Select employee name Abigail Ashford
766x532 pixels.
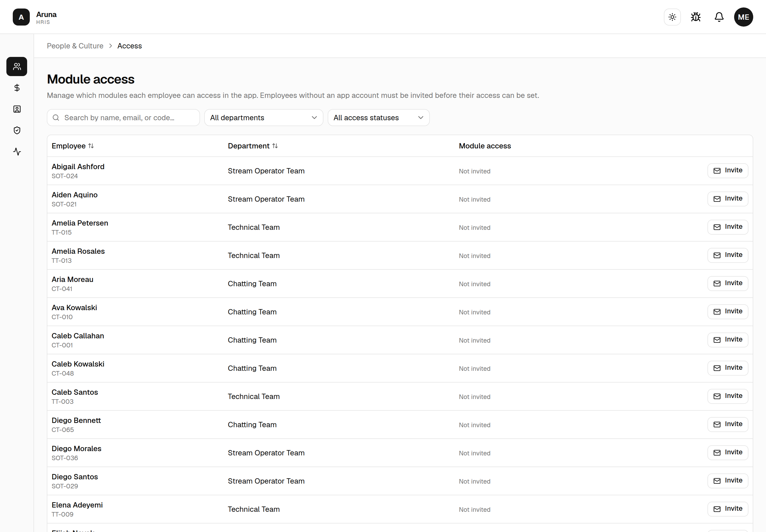(78, 167)
